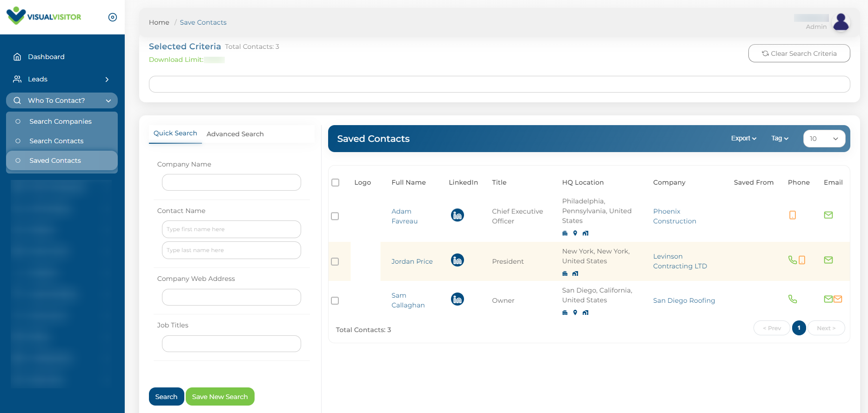The image size is (868, 413).
Task: Open the Export dropdown
Action: click(x=744, y=139)
